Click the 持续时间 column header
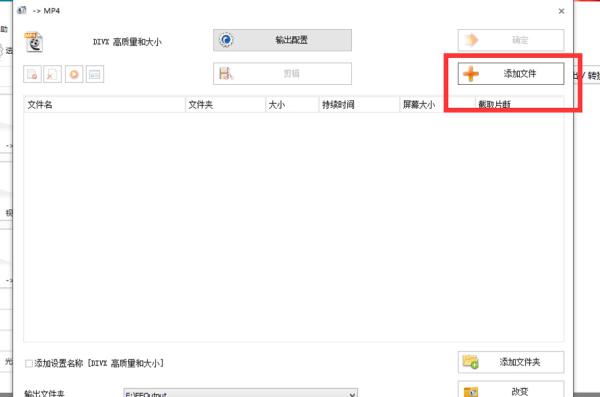The image size is (600, 397). [359, 105]
